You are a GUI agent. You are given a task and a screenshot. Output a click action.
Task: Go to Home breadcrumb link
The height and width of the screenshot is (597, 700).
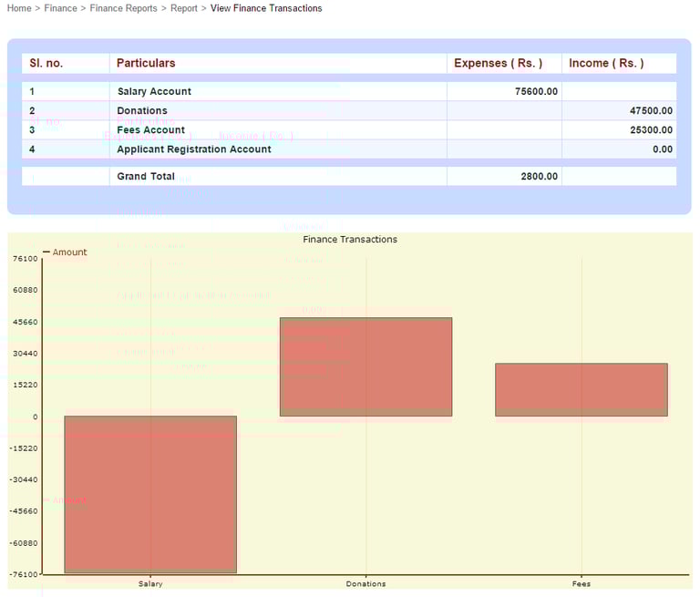(x=19, y=8)
